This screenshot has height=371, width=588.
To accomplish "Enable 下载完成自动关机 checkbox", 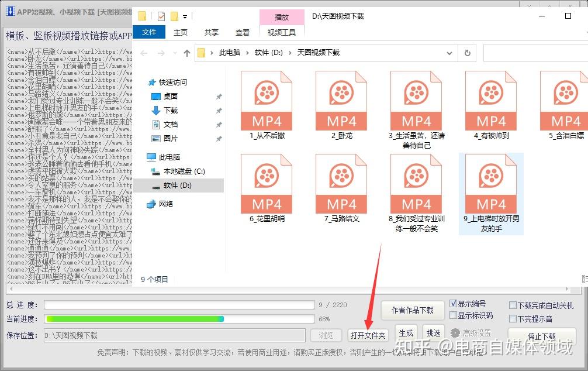I will click(513, 305).
